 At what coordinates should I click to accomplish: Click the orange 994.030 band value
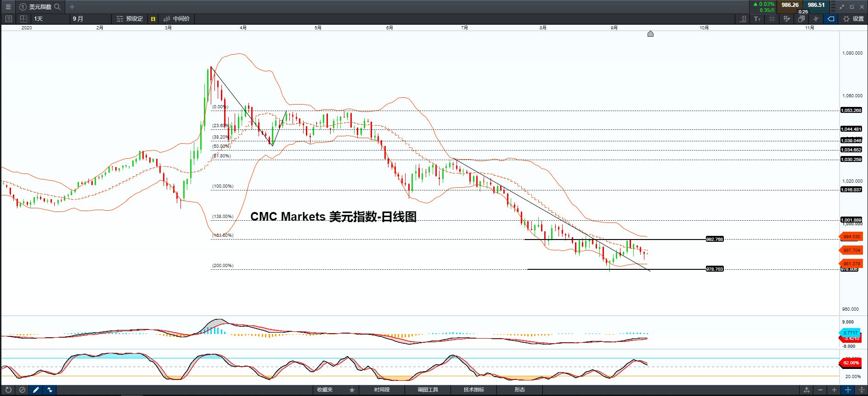(851, 237)
